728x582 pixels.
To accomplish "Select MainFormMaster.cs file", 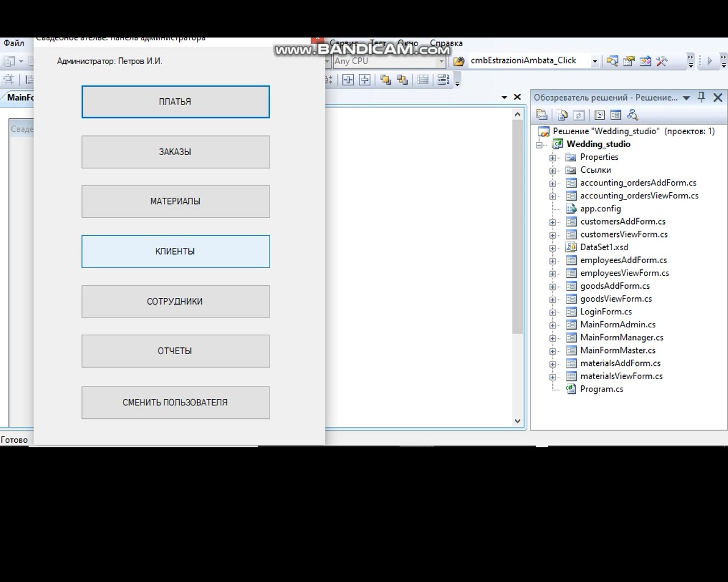I will pyautogui.click(x=618, y=351).
